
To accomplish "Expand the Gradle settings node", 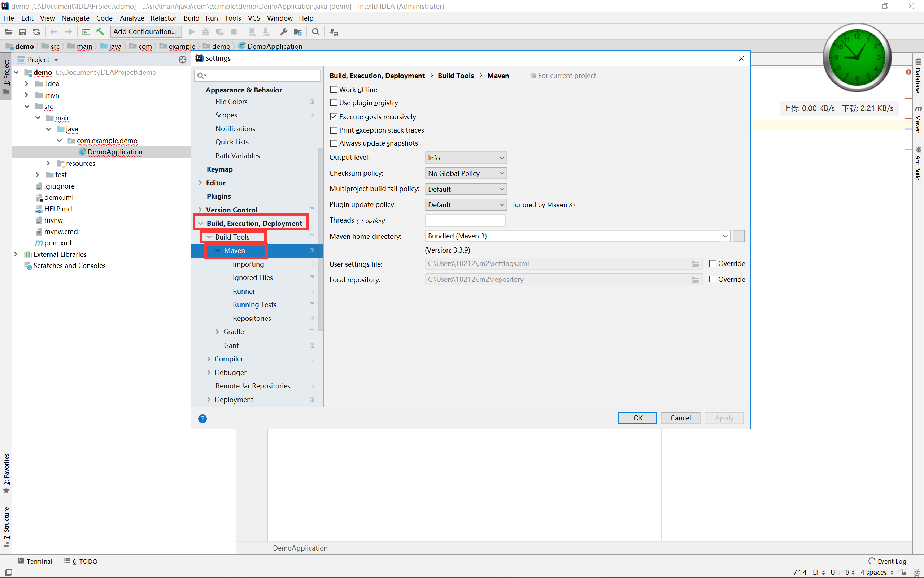I will pyautogui.click(x=218, y=331).
